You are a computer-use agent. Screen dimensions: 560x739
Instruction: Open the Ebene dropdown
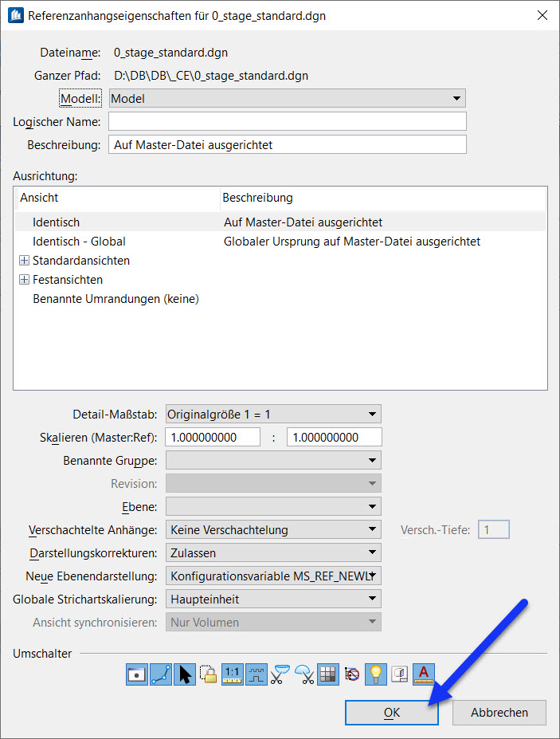pyautogui.click(x=273, y=507)
